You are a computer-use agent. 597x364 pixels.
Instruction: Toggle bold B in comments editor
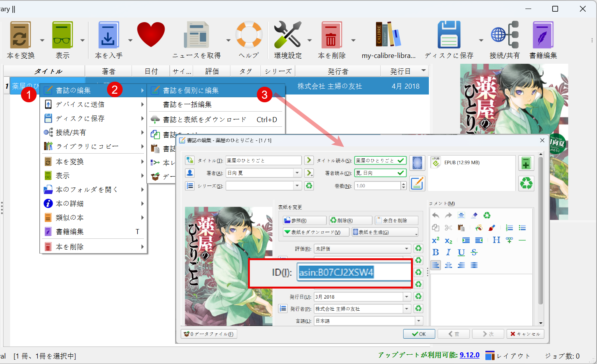435,252
